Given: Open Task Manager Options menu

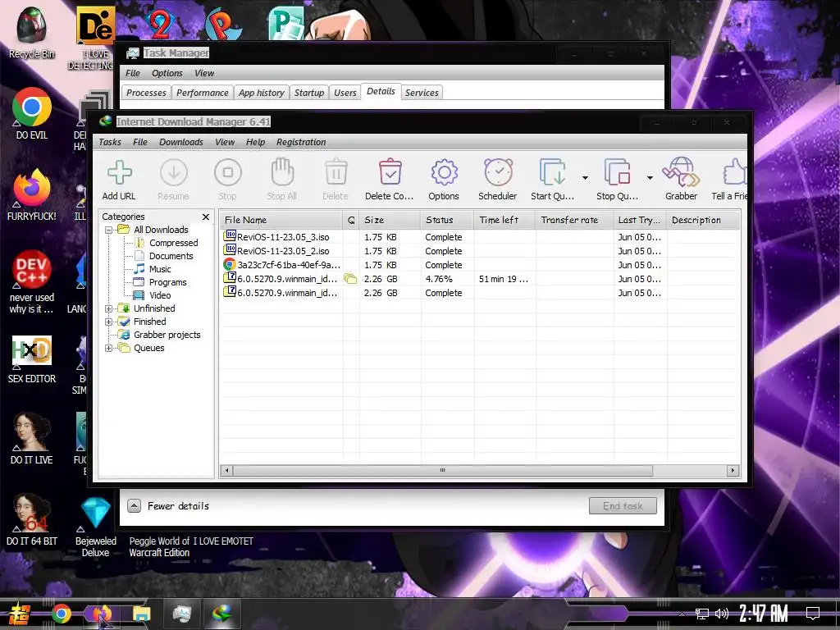Looking at the screenshot, I should click(167, 73).
